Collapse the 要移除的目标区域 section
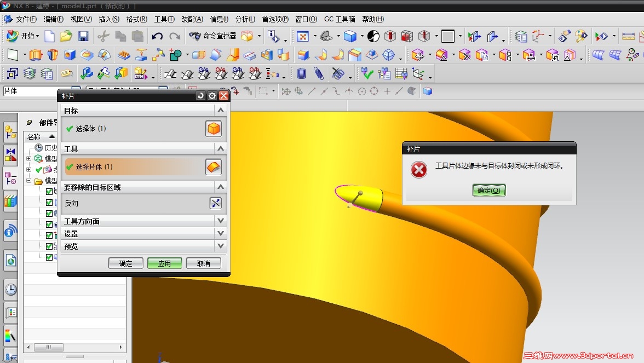644x363 pixels. coord(221,187)
